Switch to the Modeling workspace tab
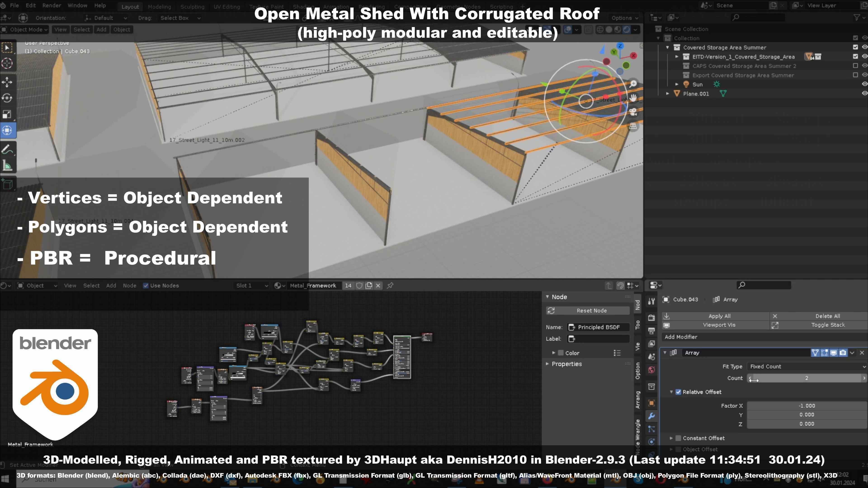Image resolution: width=868 pixels, height=488 pixels. tap(159, 7)
